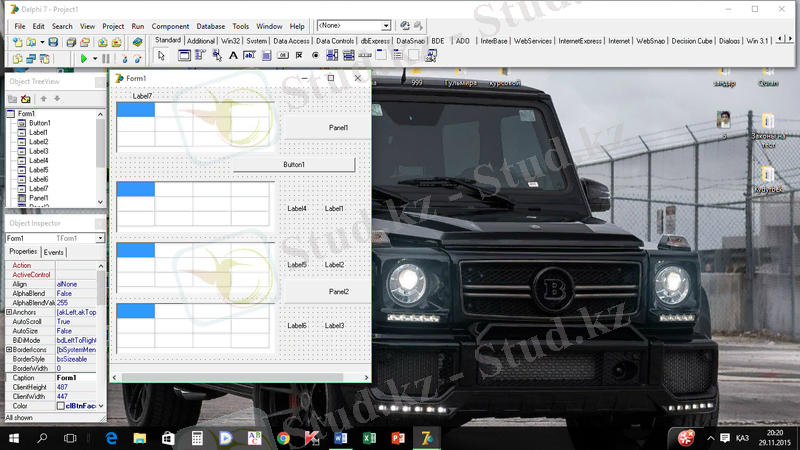Image resolution: width=800 pixels, height=450 pixels.
Task: Click the Form1 horizontal scrollbar right arrow
Action: [366, 378]
